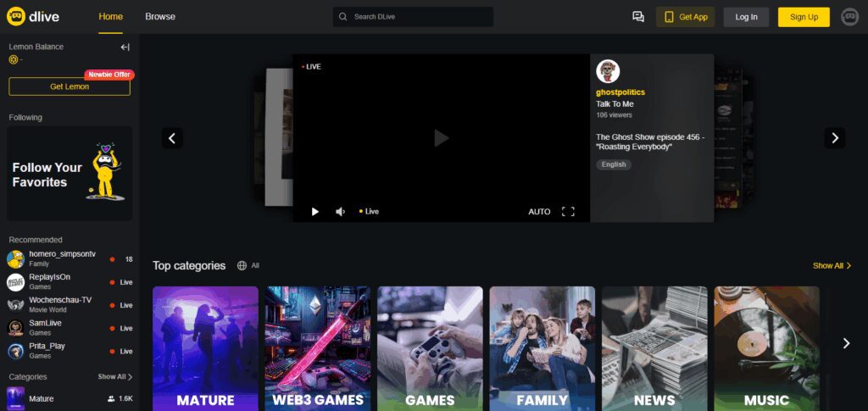Click the English language tag
This screenshot has width=868, height=411.
point(614,164)
